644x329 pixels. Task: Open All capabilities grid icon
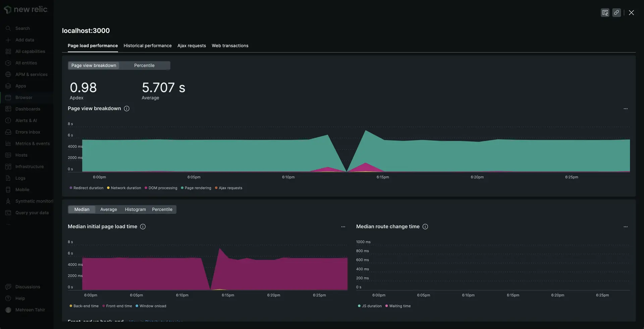pos(8,51)
